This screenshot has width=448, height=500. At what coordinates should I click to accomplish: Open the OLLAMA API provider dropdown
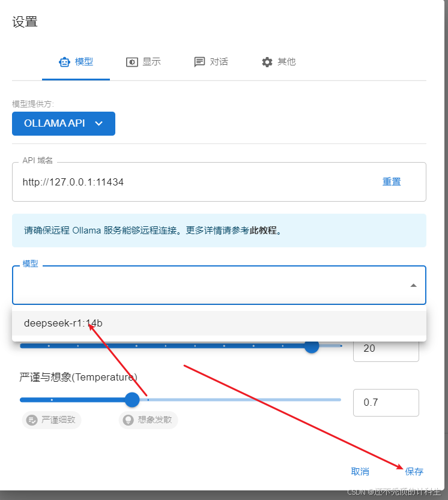click(64, 124)
